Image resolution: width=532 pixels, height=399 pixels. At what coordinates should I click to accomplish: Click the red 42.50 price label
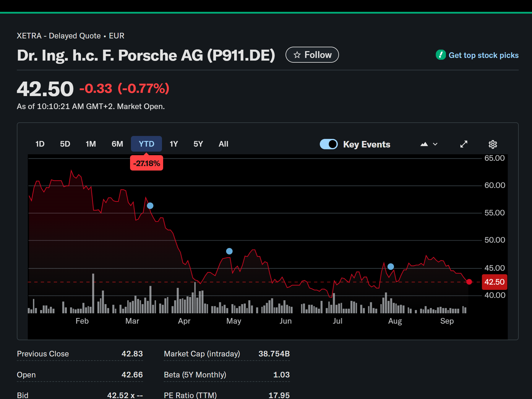tap(494, 282)
